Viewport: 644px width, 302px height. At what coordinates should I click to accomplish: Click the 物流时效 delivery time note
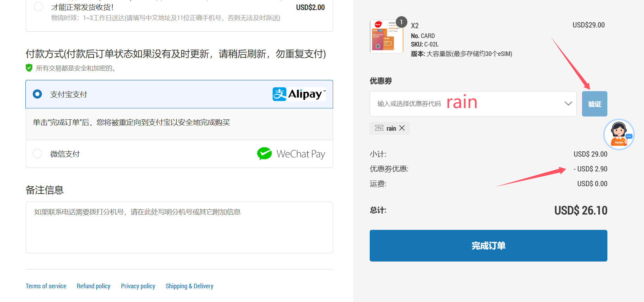tap(166, 18)
